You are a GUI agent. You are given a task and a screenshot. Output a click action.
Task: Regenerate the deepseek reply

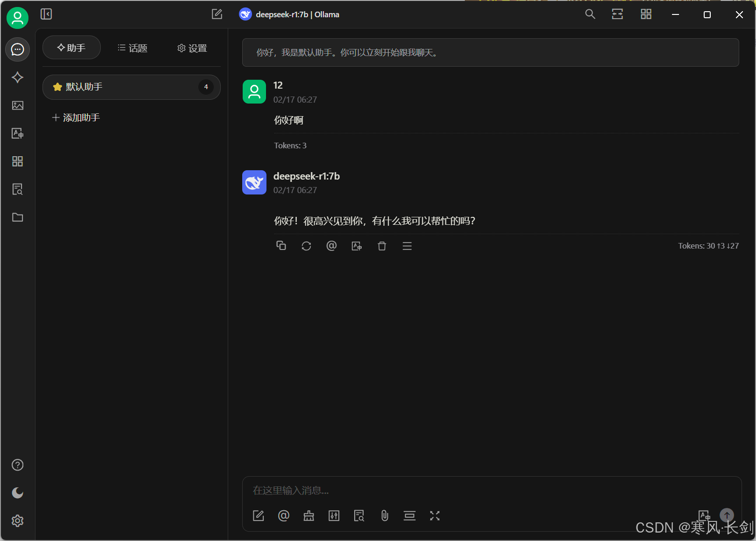(x=306, y=246)
